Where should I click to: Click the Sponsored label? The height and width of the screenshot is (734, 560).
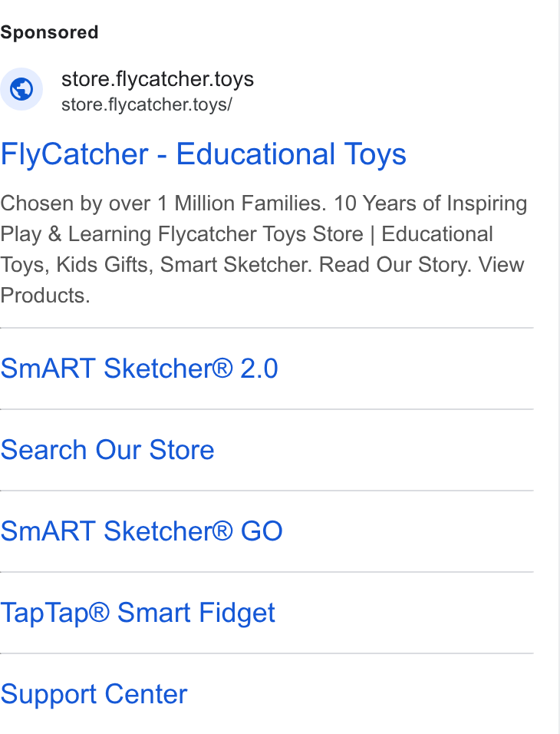(49, 32)
